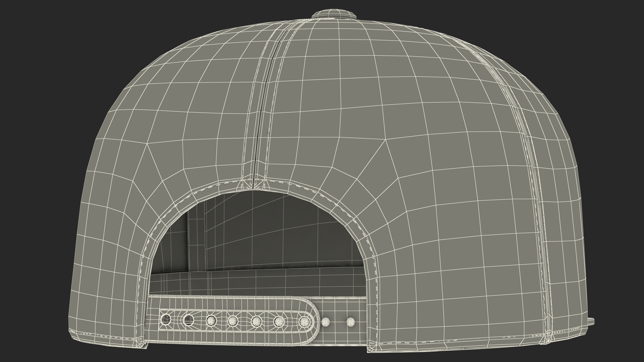Click the second empty hole on the strap

click(x=189, y=320)
